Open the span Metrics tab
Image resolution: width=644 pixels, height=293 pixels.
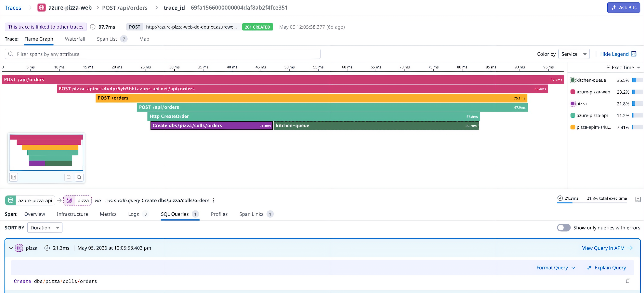[108, 214]
